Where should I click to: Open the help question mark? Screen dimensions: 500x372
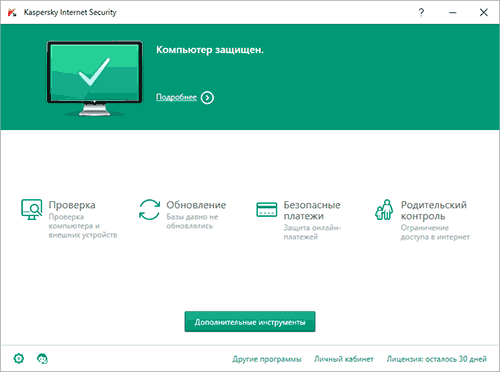click(x=421, y=12)
